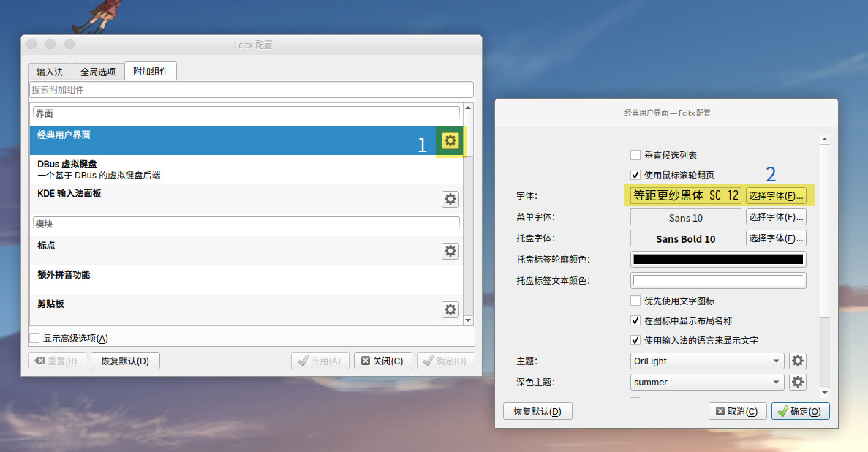The height and width of the screenshot is (452, 868).
Task: Select the 剪贴板 addon row
Action: pos(246,309)
